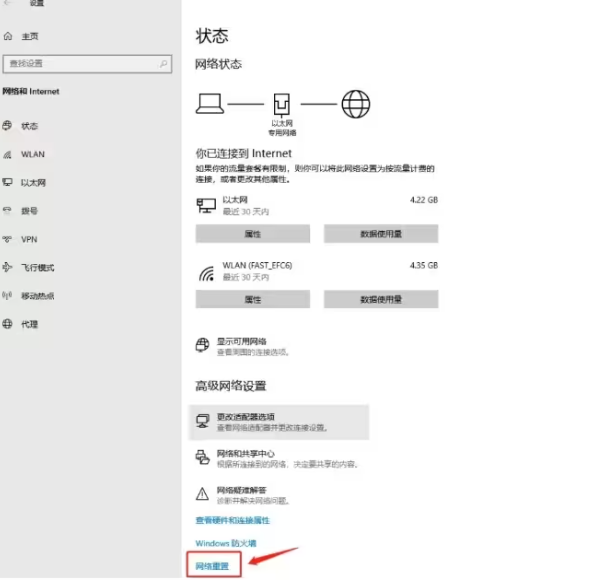The image size is (600, 582).
Task: Open 主页 in the sidebar
Action: click(30, 36)
